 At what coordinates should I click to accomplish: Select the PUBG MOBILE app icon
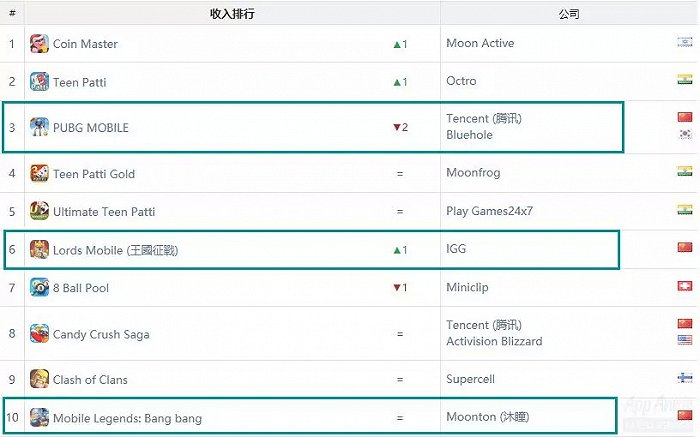point(39,127)
